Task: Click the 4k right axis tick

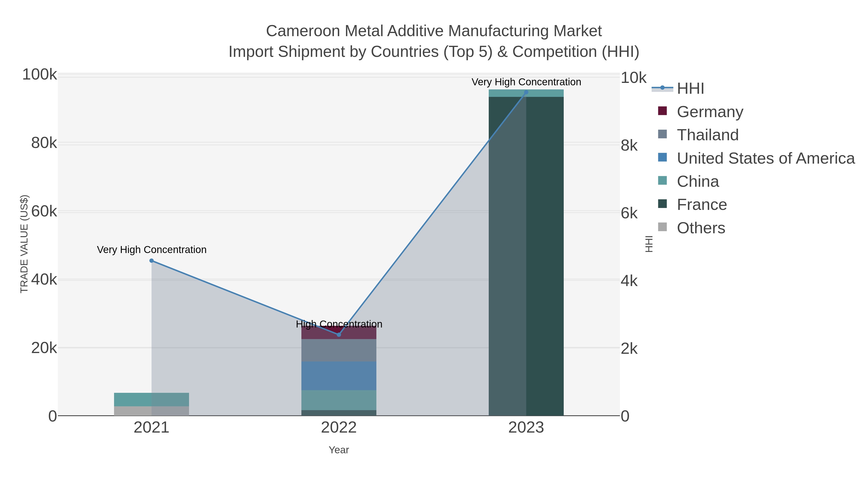Action: tap(629, 281)
